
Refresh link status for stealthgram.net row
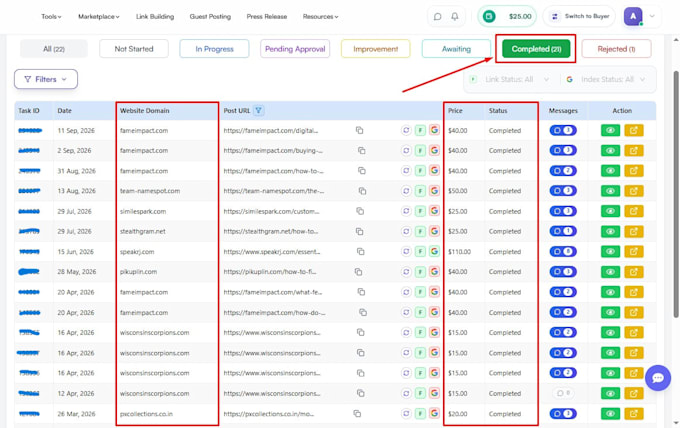(x=406, y=231)
